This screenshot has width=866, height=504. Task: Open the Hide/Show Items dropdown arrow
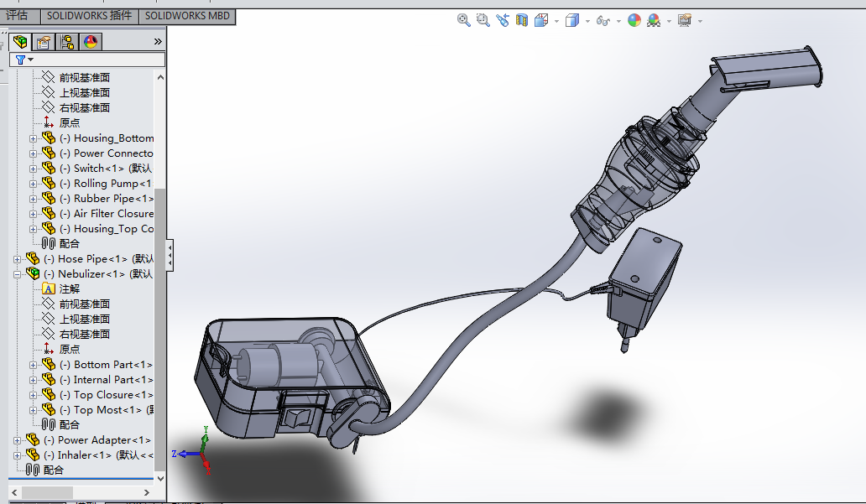pyautogui.click(x=618, y=22)
